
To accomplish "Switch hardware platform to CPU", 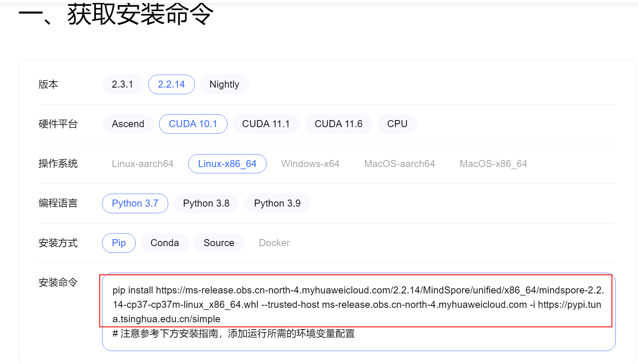I will [397, 124].
